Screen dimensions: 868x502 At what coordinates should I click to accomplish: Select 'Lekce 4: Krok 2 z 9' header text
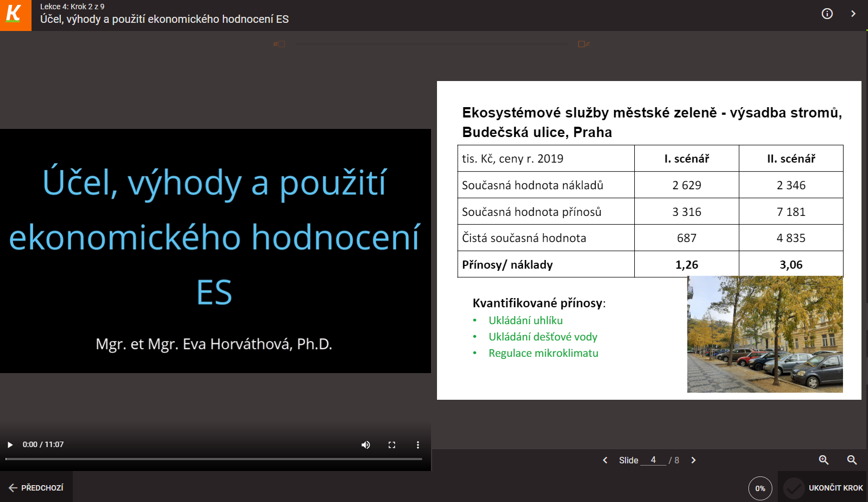click(x=72, y=7)
